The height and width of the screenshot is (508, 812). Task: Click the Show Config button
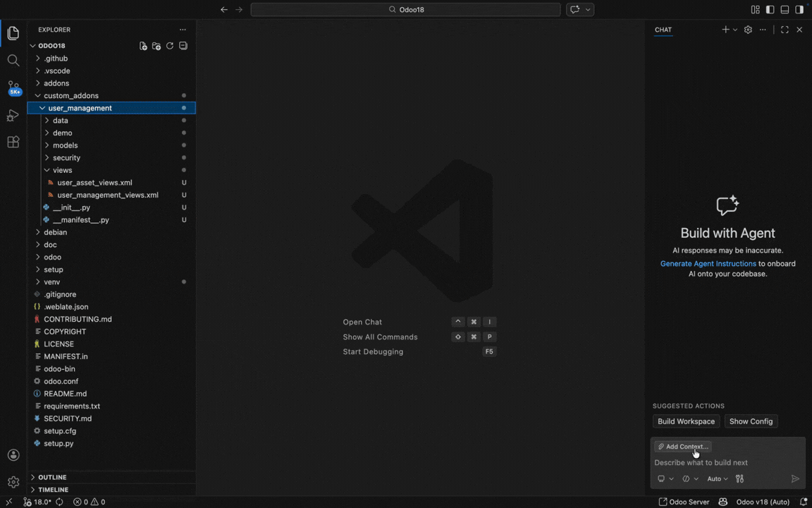pyautogui.click(x=751, y=421)
